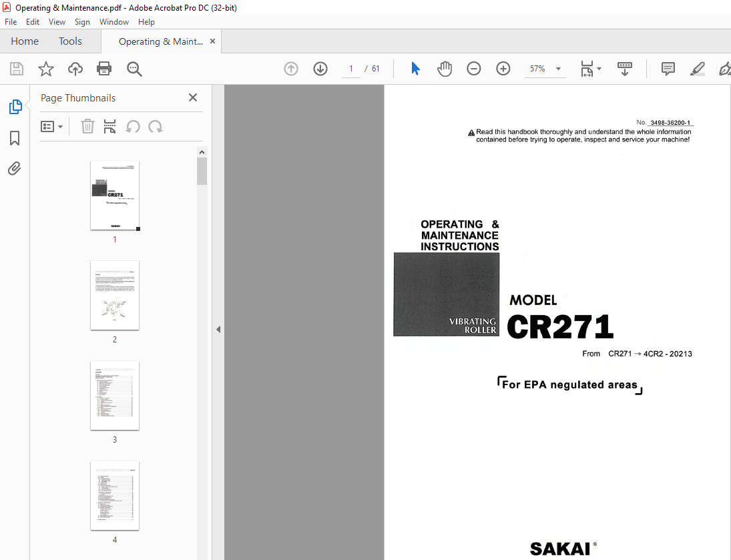Open thumbnail options dropdown menu
The width and height of the screenshot is (731, 560).
coord(52,126)
